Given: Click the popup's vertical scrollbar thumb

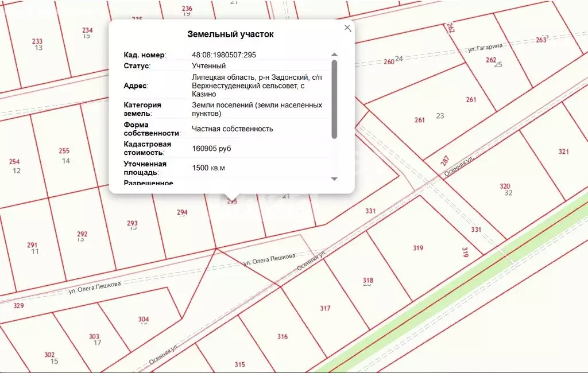Looking at the screenshot, I should (334, 98).
